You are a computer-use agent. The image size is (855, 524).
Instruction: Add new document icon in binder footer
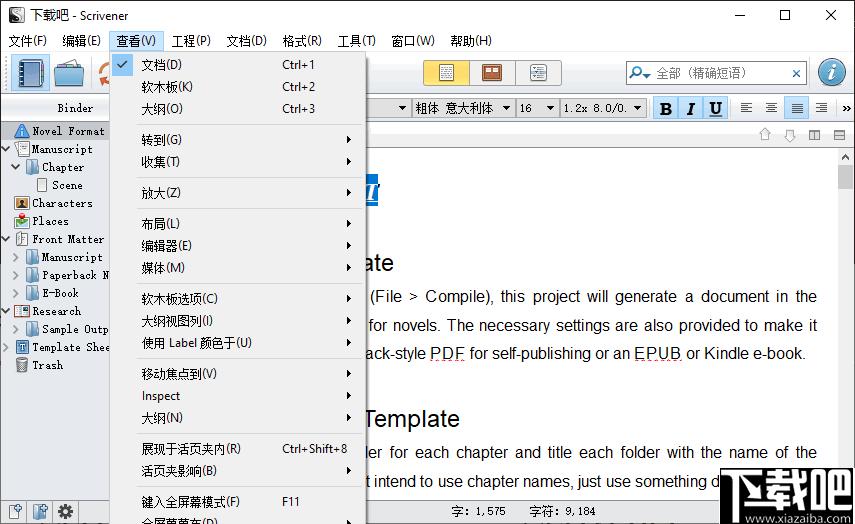point(15,511)
